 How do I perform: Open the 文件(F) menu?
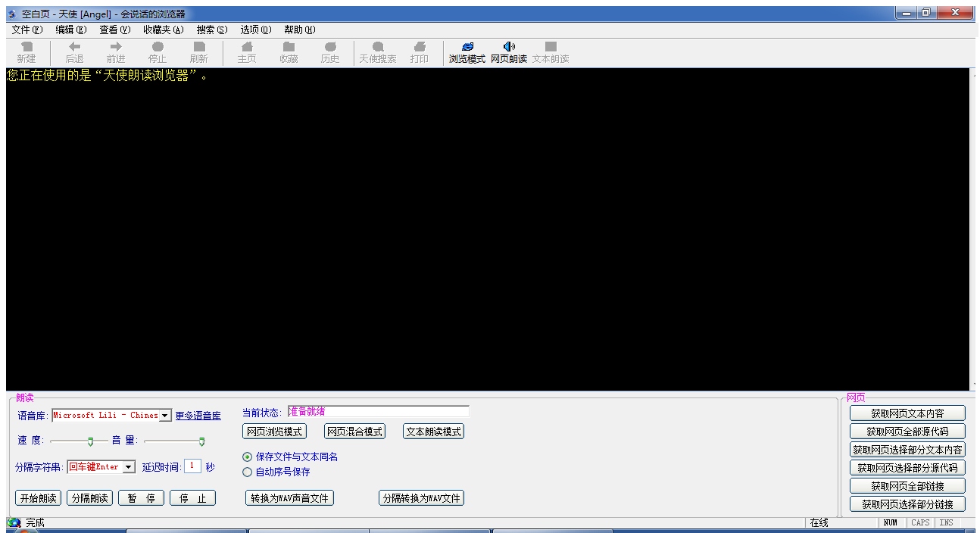[x=27, y=30]
